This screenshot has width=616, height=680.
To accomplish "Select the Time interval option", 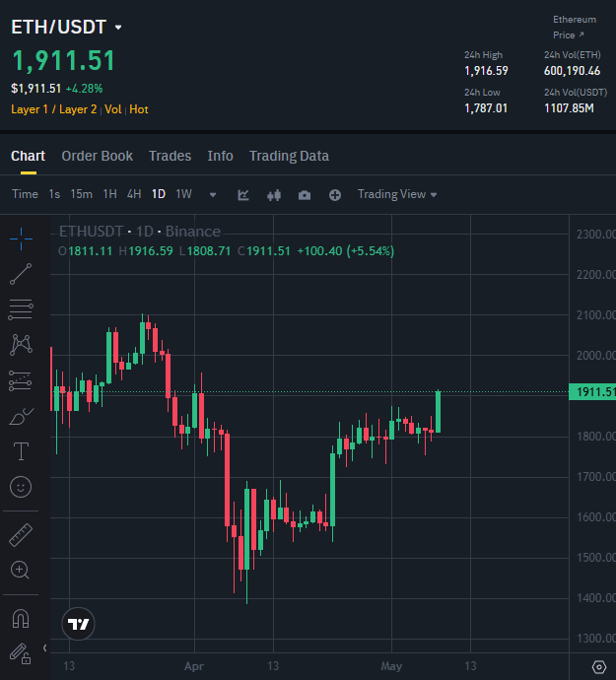I will 26,194.
